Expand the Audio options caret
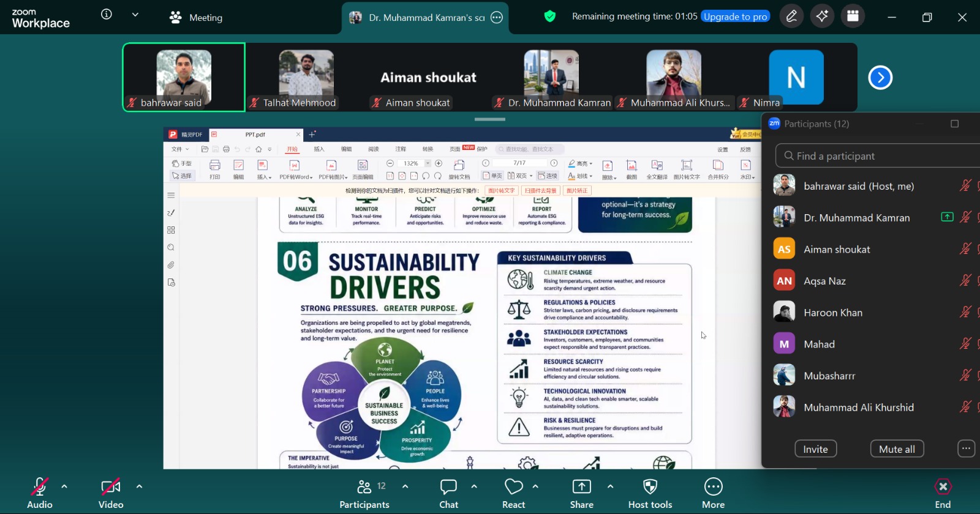Screen dimensions: 980x514 click(x=64, y=486)
